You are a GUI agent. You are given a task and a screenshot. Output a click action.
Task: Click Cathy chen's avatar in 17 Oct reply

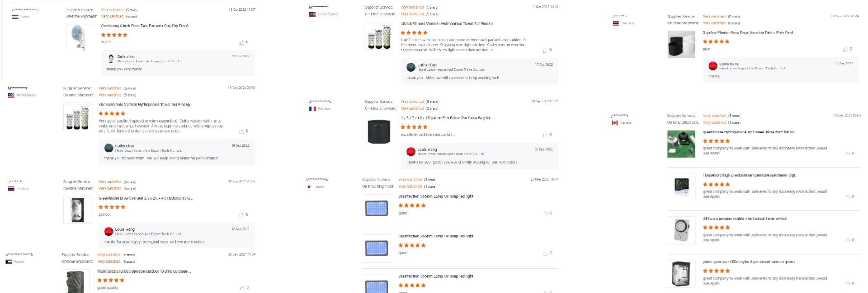(410, 67)
